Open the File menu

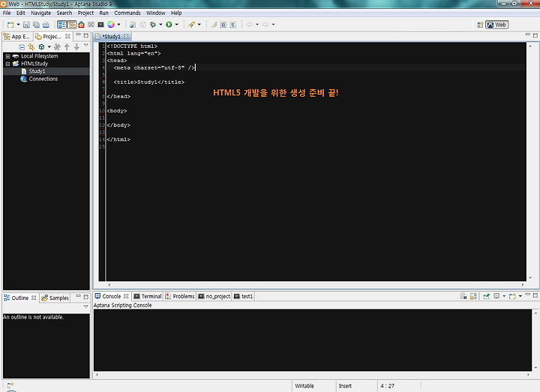point(7,13)
